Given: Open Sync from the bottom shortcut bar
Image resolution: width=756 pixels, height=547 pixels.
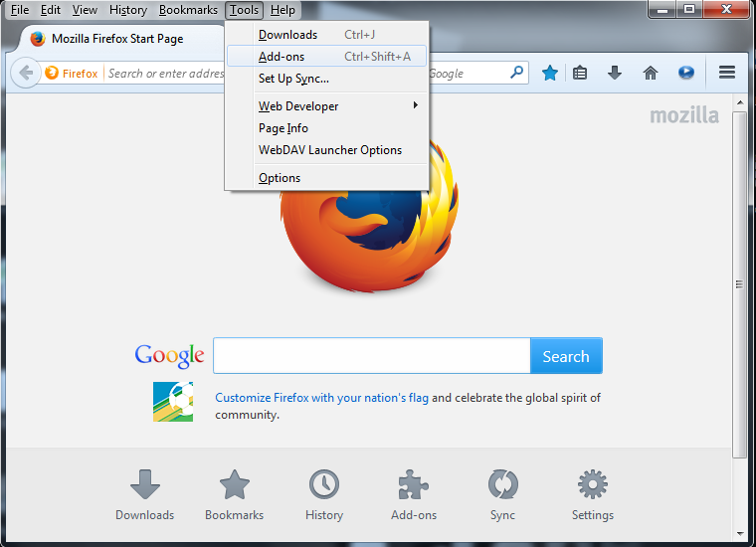Looking at the screenshot, I should click(502, 494).
